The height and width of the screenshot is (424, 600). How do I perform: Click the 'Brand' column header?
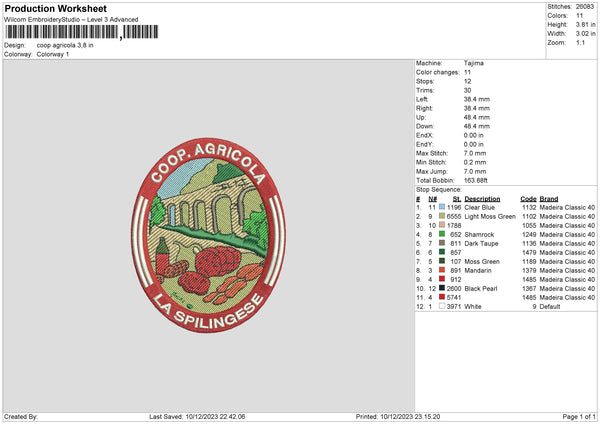point(549,199)
